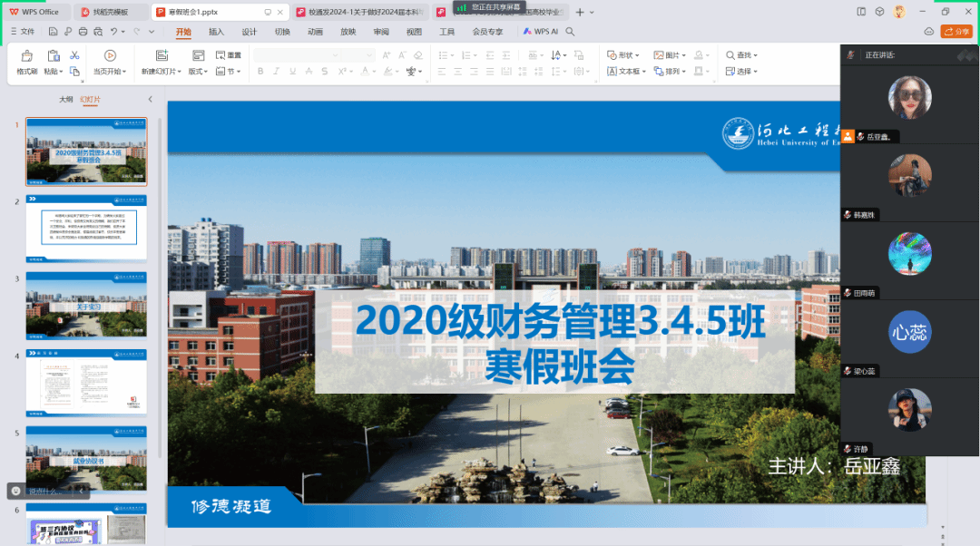Viewport: 980px width, 546px height.
Task: Open the WPS AI button
Action: click(x=540, y=32)
